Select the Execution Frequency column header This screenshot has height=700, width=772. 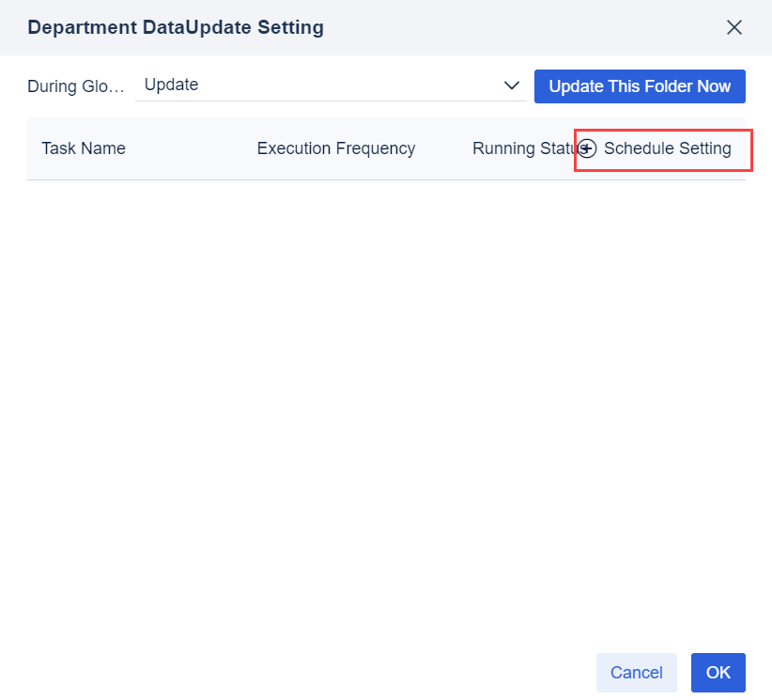335,148
